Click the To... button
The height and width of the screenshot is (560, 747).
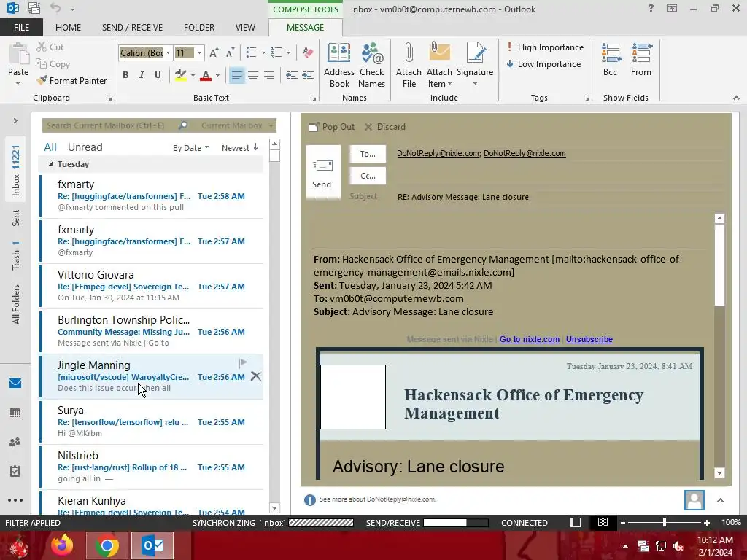368,154
